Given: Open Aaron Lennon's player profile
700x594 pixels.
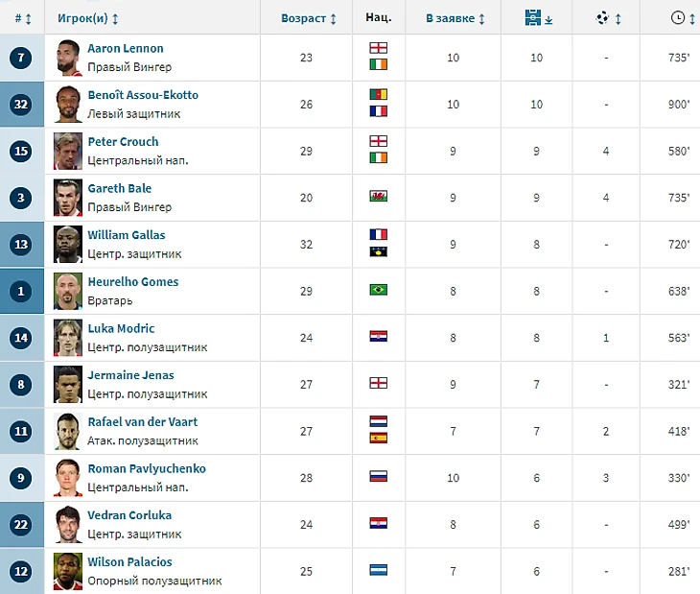Looking at the screenshot, I should click(126, 48).
